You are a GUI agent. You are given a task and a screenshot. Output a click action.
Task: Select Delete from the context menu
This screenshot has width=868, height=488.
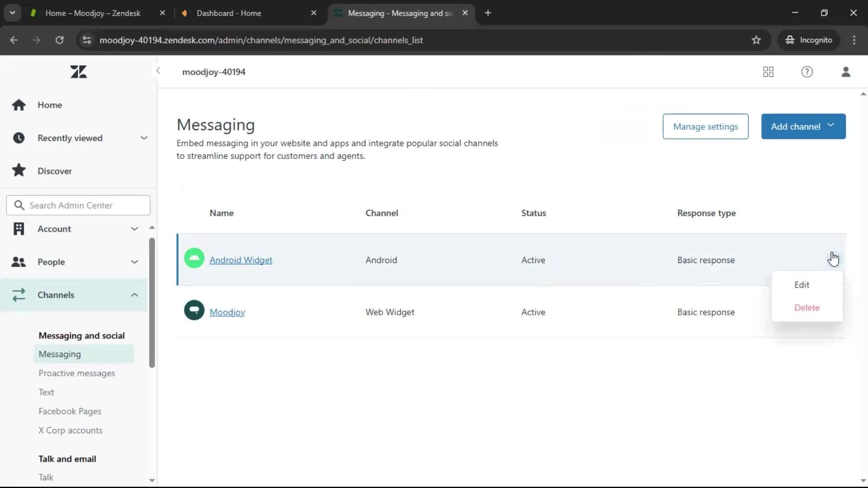[807, 308]
